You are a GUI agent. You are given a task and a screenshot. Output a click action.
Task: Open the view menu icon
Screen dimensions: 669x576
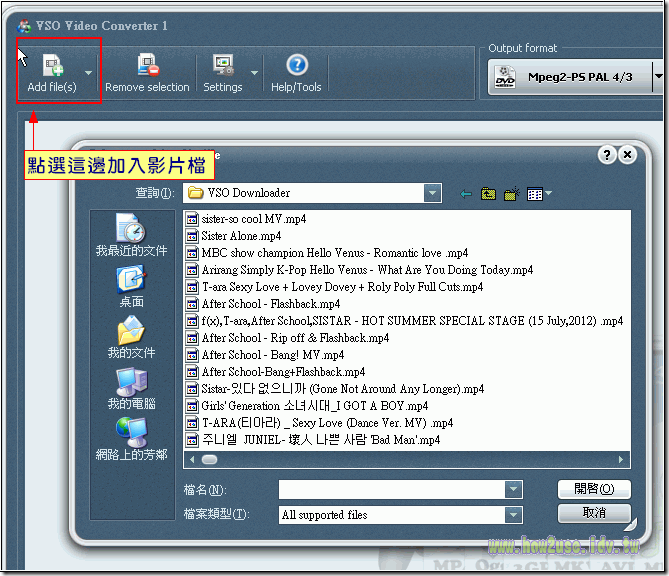[539, 194]
